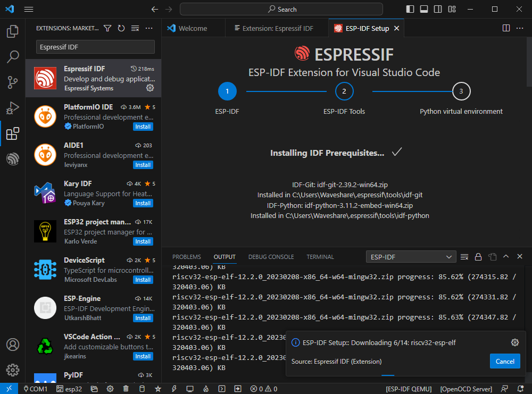Close the ESP-IDF Setup tab
The width and height of the screenshot is (532, 394).
coord(396,29)
